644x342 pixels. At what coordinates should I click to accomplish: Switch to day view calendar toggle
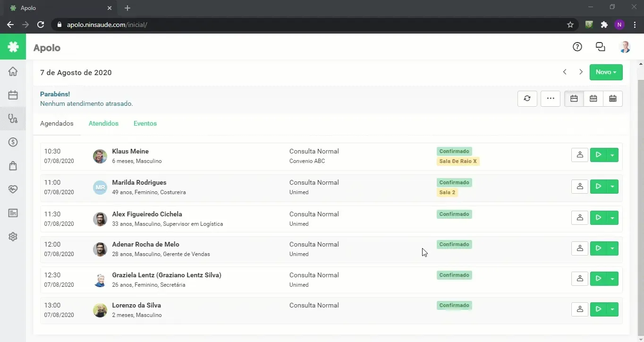point(574,99)
